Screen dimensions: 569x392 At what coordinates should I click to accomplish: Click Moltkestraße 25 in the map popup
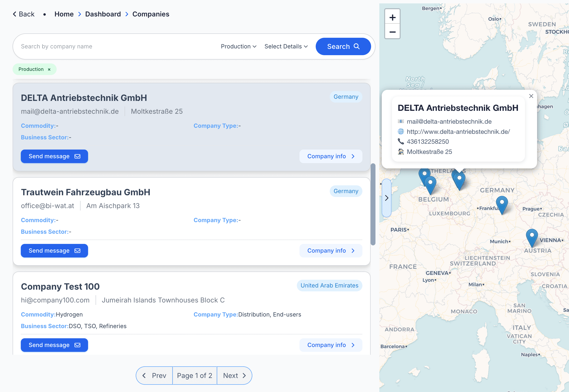[x=429, y=151]
